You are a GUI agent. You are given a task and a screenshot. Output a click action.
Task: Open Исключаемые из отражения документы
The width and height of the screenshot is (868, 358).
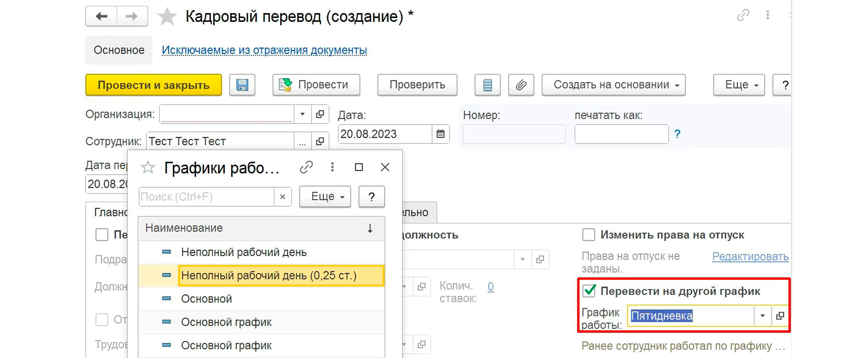point(264,50)
